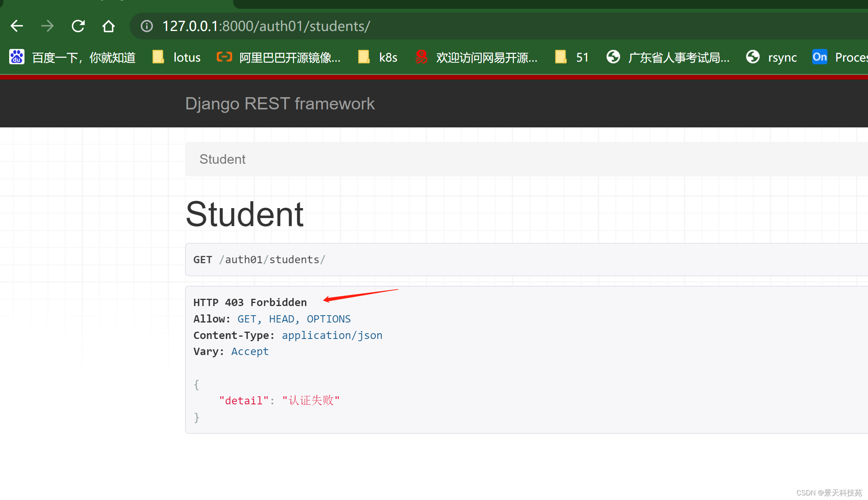The image size is (868, 500).
Task: Go to the browser home page
Action: (x=109, y=26)
